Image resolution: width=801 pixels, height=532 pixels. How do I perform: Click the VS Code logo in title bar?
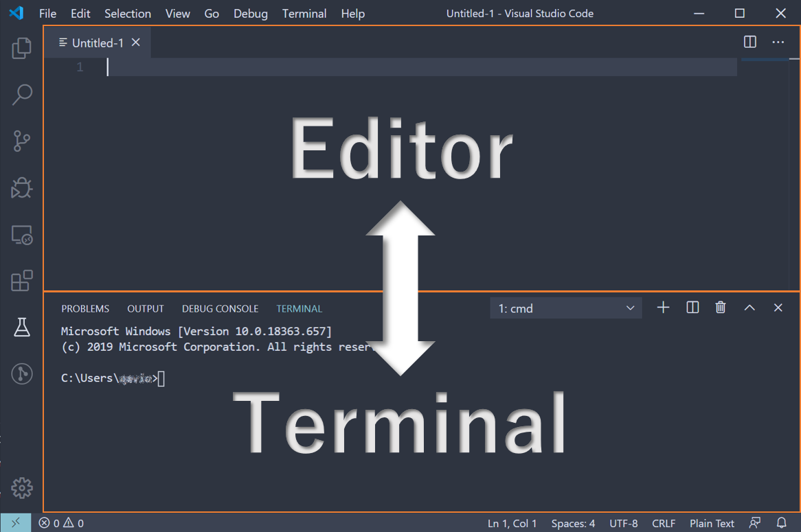coord(16,13)
